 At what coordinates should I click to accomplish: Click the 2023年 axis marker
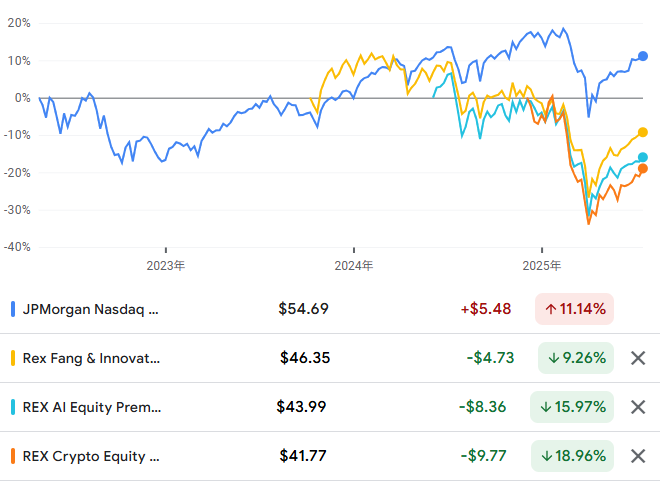click(x=165, y=266)
